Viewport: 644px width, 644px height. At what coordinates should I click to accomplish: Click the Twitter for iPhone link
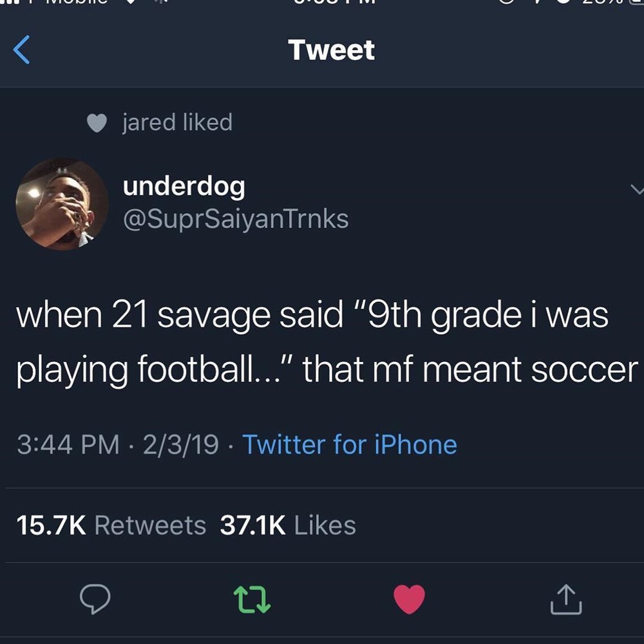(x=350, y=444)
